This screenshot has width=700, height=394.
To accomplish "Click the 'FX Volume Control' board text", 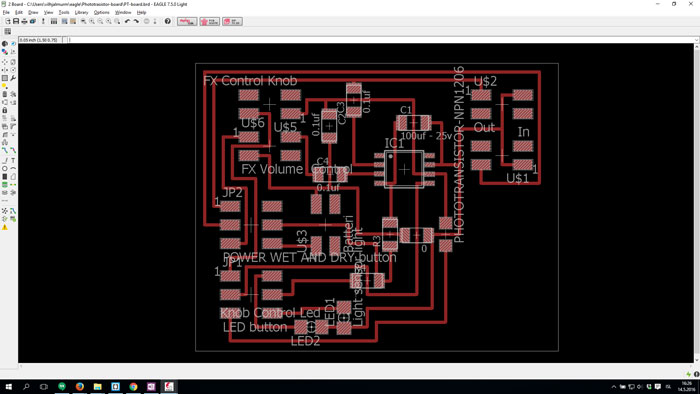I will pyautogui.click(x=296, y=169).
